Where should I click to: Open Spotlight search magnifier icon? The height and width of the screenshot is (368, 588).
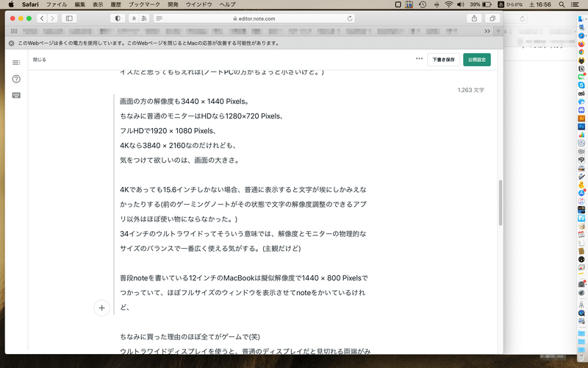pyautogui.click(x=562, y=4)
